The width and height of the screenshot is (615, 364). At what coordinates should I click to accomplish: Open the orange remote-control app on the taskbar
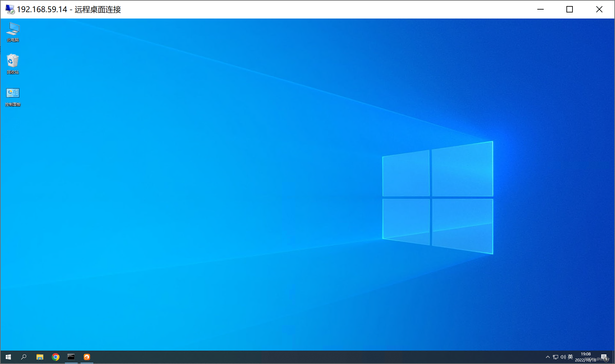point(87,357)
